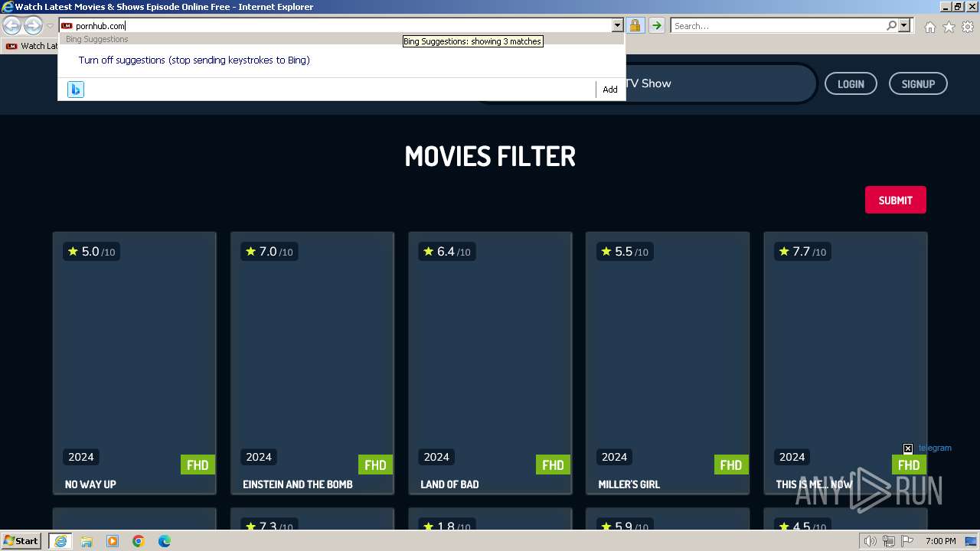Click the 5.0/10 rating badge
The image size is (980, 551).
[91, 252]
